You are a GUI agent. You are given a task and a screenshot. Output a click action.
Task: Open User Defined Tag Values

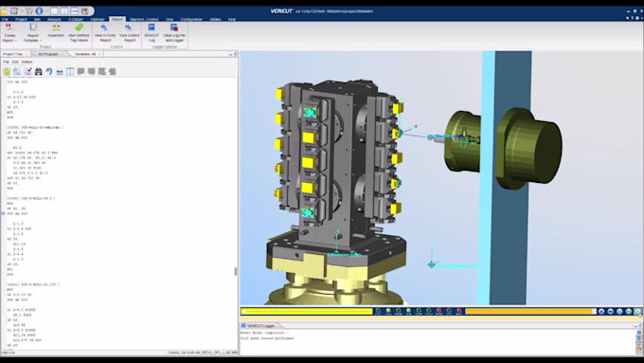click(x=79, y=32)
